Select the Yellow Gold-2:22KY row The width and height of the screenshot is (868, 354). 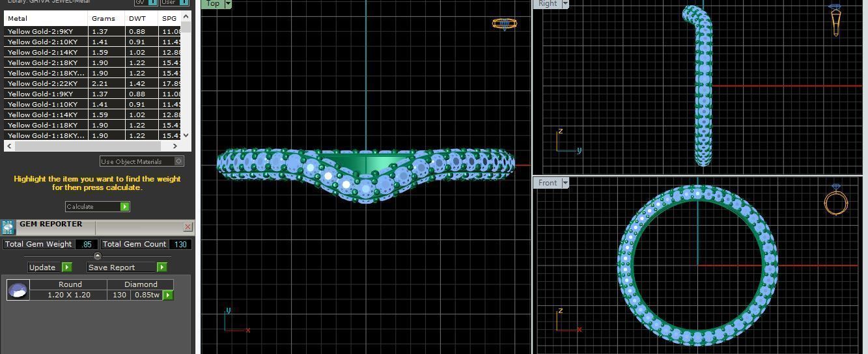(92, 83)
